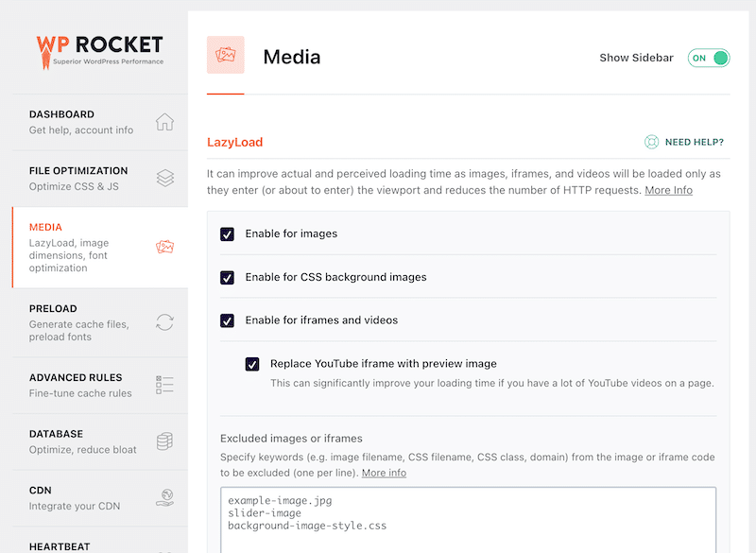Click the Media header image icon
The width and height of the screenshot is (756, 553).
click(x=226, y=55)
